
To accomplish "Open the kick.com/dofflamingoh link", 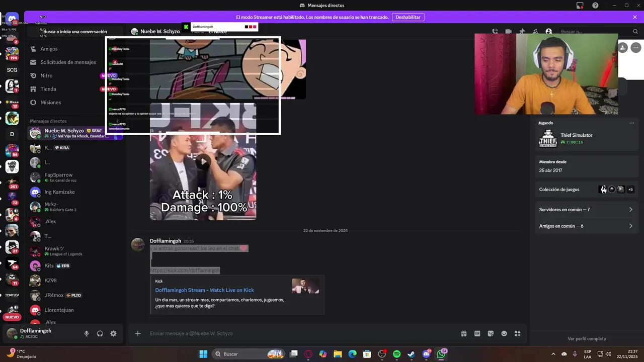I will 185,270.
